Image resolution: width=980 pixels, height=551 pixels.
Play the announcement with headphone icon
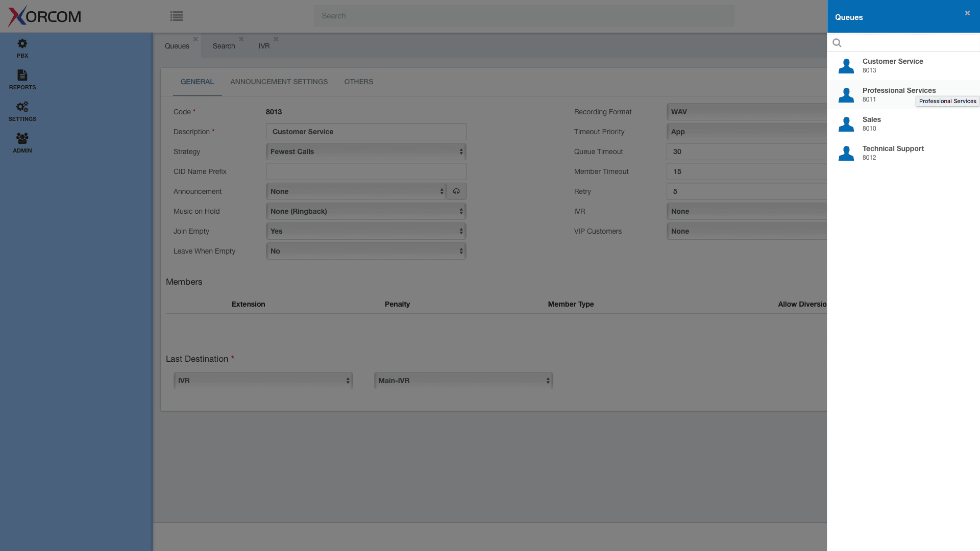click(456, 191)
